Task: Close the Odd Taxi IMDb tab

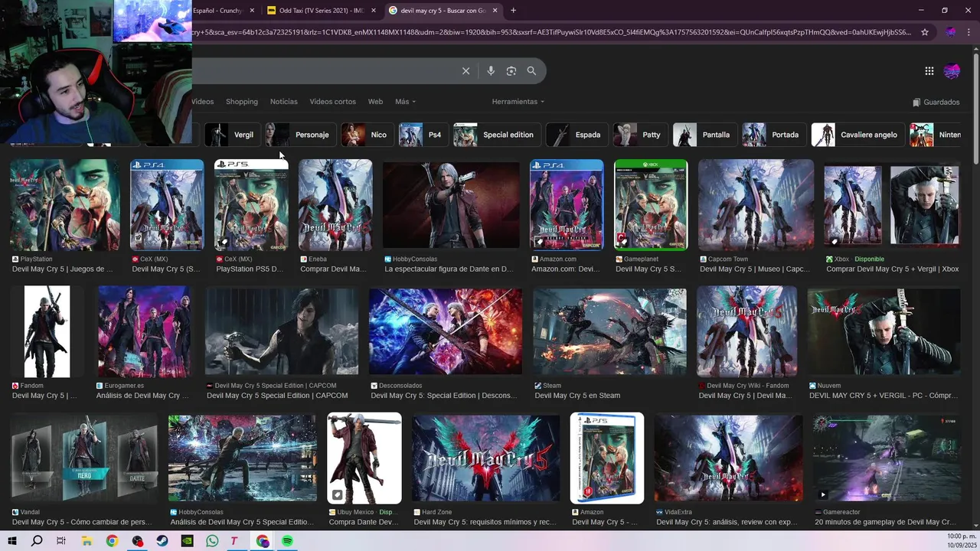Action: (374, 11)
